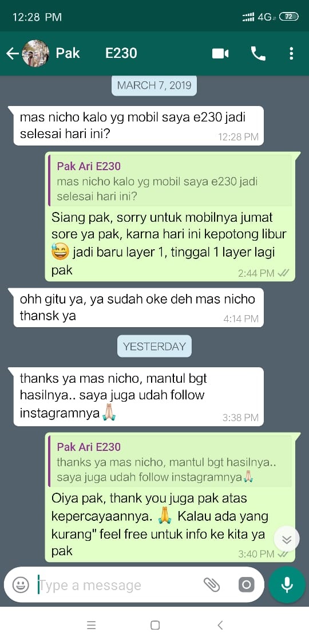This screenshot has width=309, height=644.
Task: Open camera from message bar
Action: pos(246,584)
